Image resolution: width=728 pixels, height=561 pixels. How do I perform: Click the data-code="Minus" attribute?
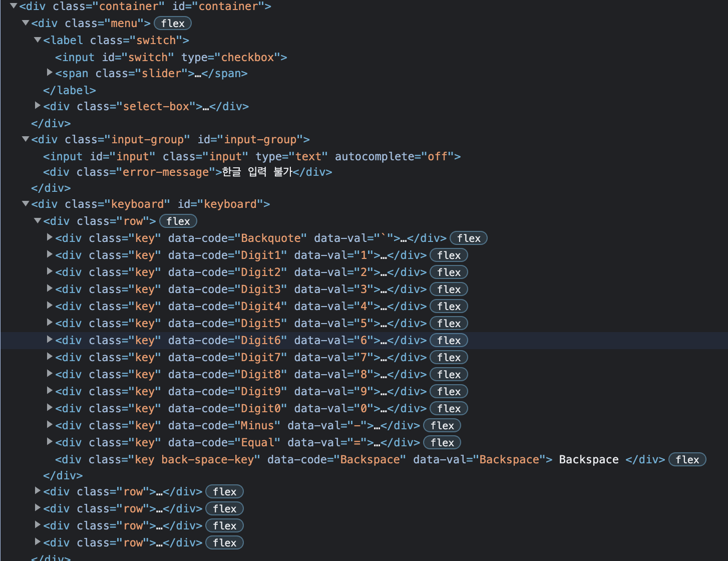click(x=224, y=426)
